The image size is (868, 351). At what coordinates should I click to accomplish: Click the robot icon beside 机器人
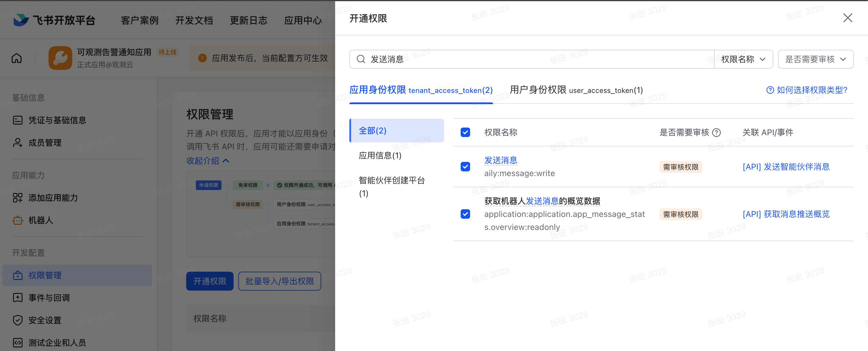point(17,220)
